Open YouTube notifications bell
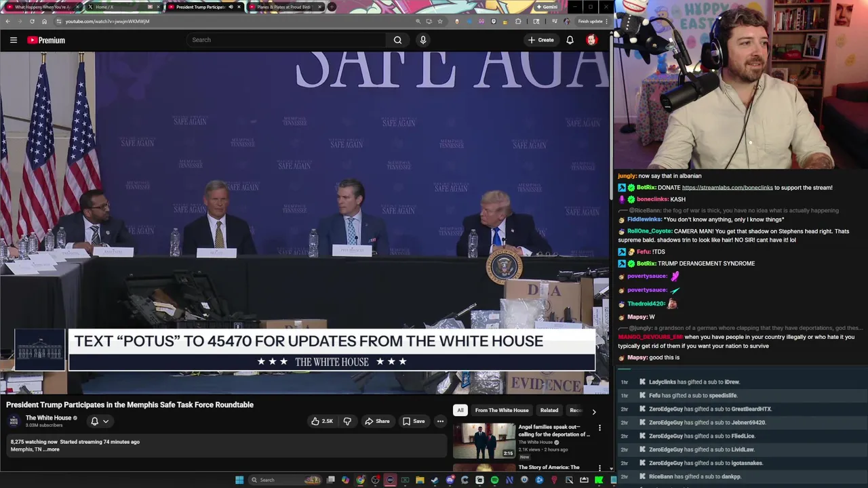 [x=570, y=40]
